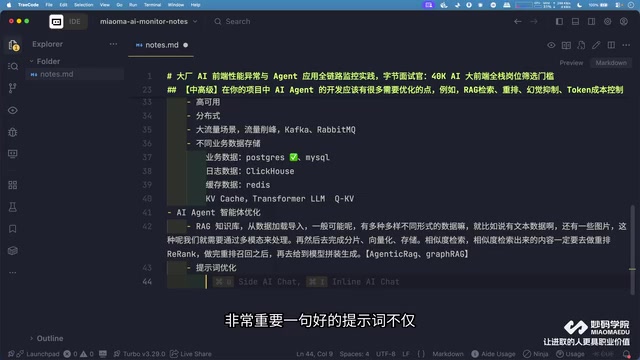Change the encoding via UTF-8
This screenshot has height=360, width=640.
pyautogui.click(x=386, y=354)
